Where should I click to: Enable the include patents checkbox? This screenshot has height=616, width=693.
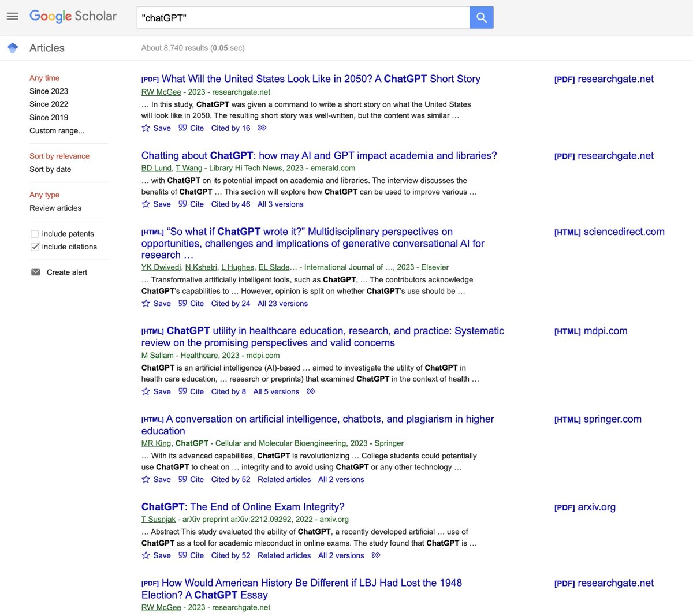[x=35, y=234]
